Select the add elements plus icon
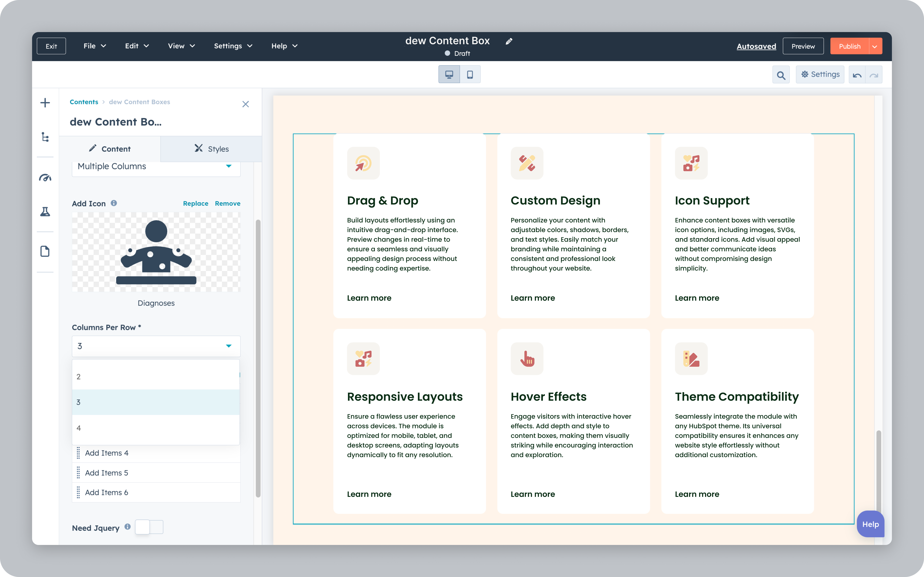Image resolution: width=924 pixels, height=577 pixels. [45, 102]
